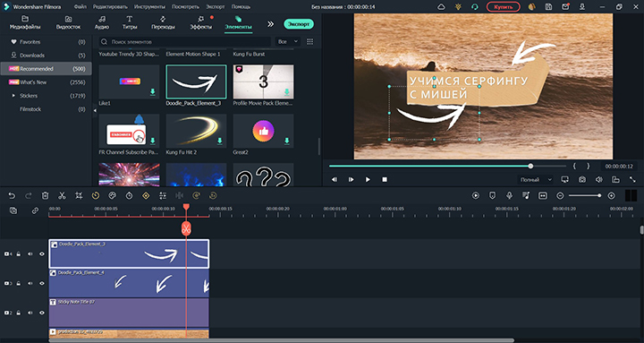Click the preview playback progress slider
Image resolution: width=644 pixels, height=343 pixels.
point(447,167)
